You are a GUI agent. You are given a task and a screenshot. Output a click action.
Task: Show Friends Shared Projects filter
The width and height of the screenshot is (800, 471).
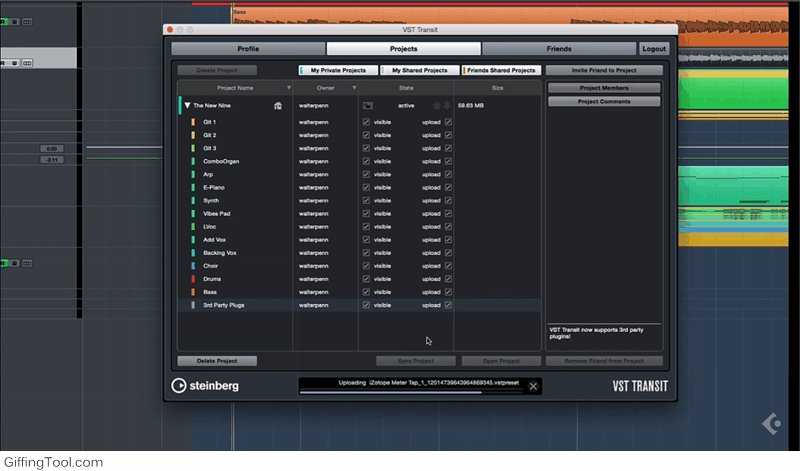click(x=501, y=70)
